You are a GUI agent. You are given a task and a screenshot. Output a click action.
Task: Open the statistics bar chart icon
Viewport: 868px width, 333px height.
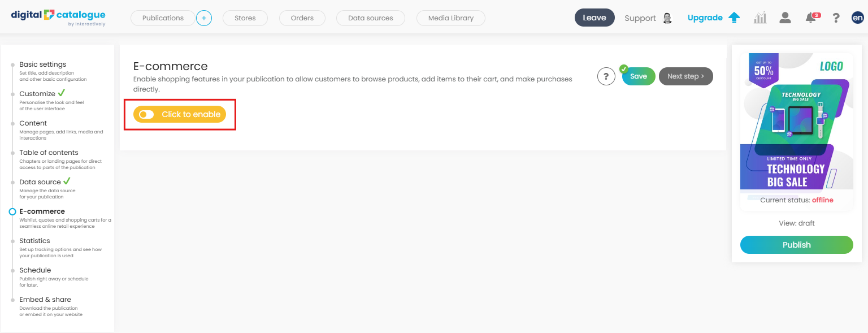760,18
